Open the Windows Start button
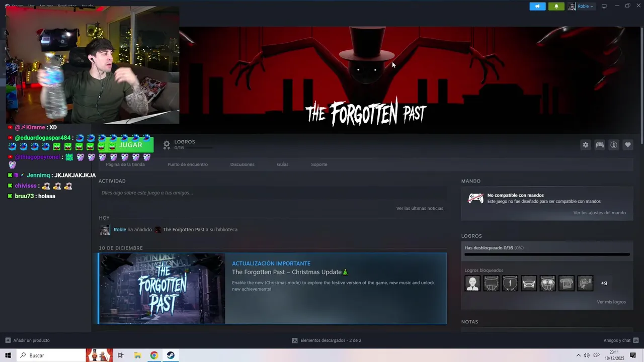 point(8,355)
